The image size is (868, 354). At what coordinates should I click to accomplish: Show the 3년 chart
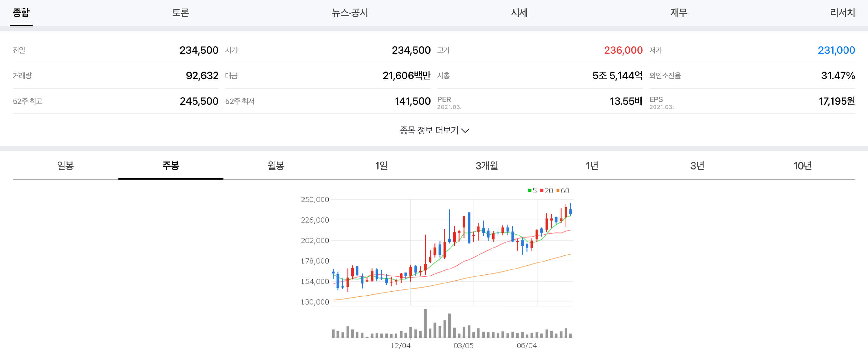pyautogui.click(x=697, y=166)
